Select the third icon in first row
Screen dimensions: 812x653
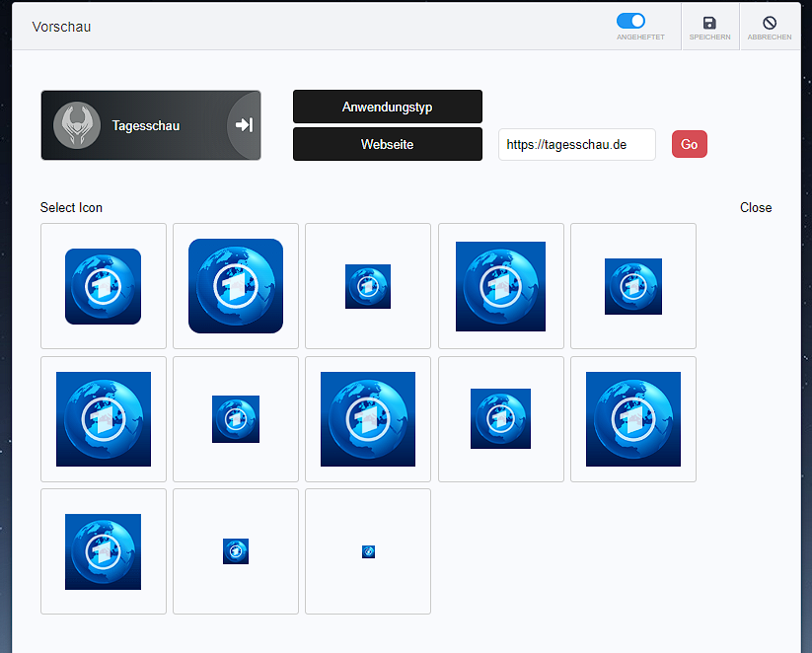click(368, 286)
